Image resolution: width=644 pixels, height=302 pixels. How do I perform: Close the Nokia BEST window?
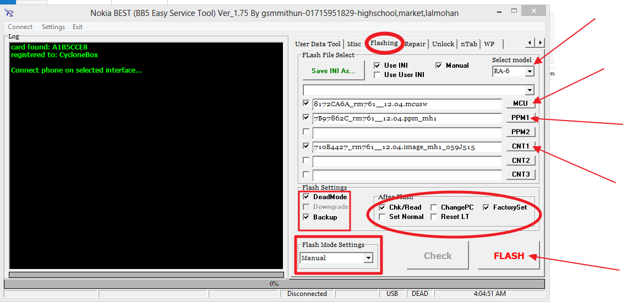tap(533, 11)
